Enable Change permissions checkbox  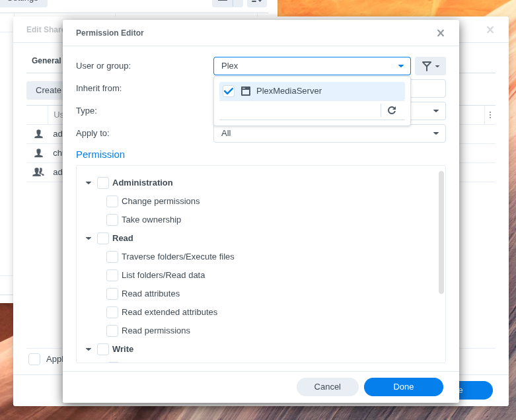click(112, 201)
